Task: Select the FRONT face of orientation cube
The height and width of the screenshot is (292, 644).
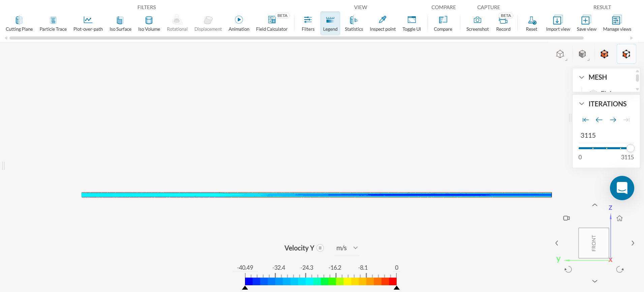Action: click(594, 243)
